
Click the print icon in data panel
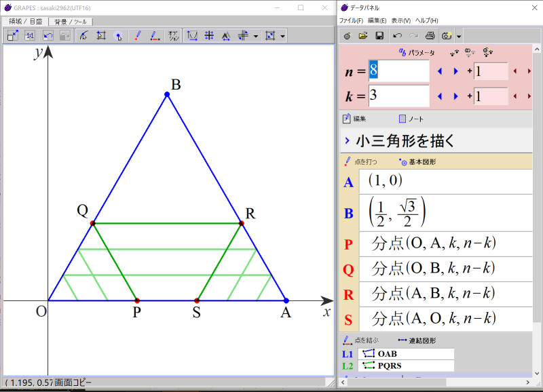[x=430, y=35]
